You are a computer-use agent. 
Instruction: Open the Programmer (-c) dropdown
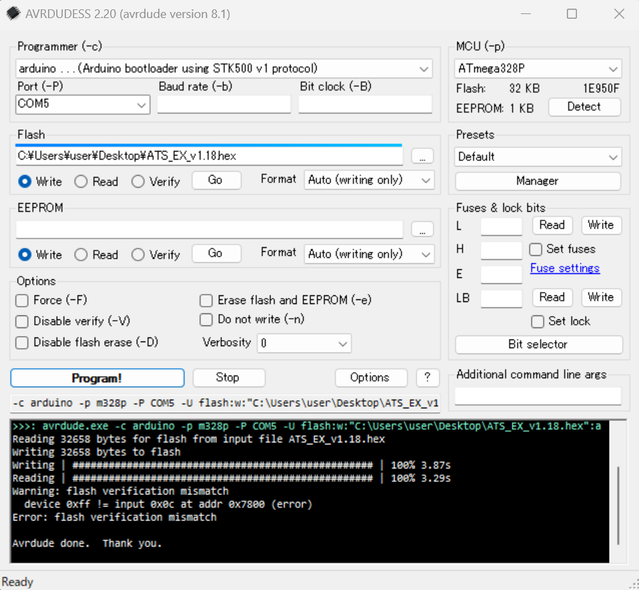tap(224, 68)
